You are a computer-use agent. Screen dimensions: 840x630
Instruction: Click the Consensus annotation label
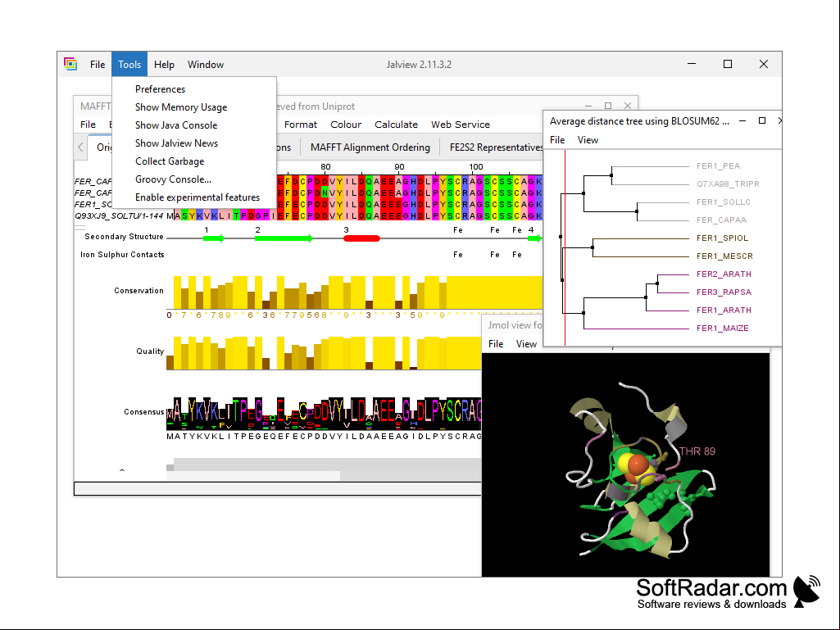click(143, 411)
